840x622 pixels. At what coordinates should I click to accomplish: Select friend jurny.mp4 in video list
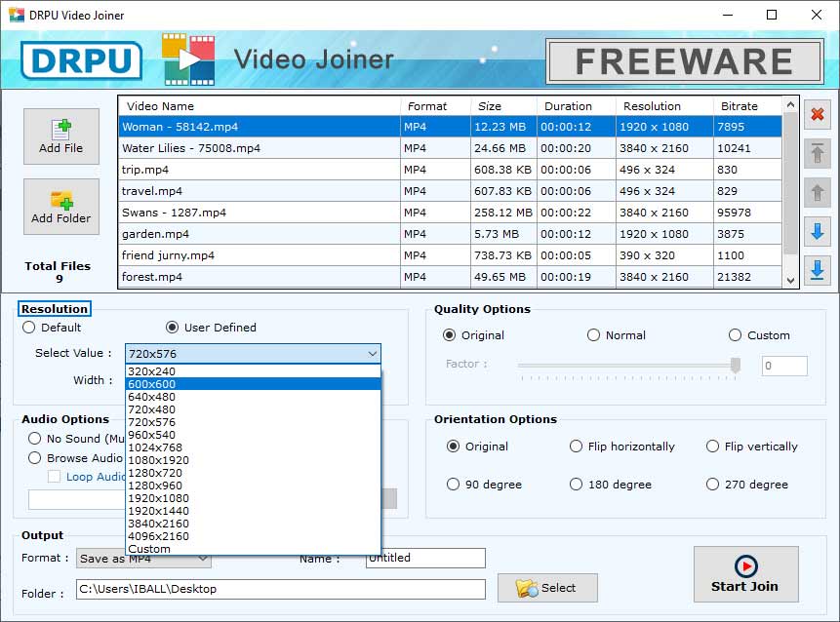[x=450, y=255]
